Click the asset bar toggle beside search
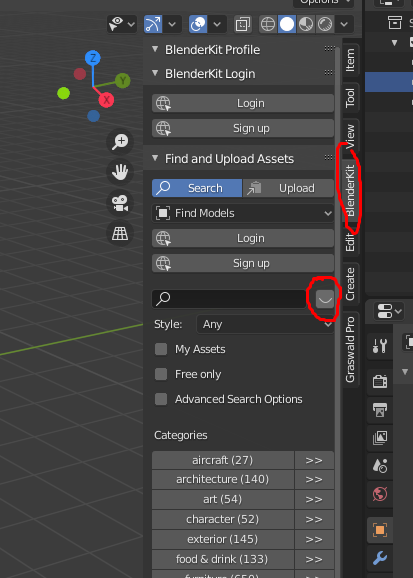The width and height of the screenshot is (413, 578). [x=325, y=299]
